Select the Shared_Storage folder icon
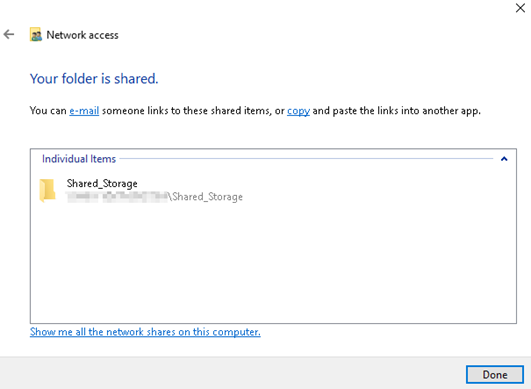This screenshot has height=389, width=531. (47, 190)
